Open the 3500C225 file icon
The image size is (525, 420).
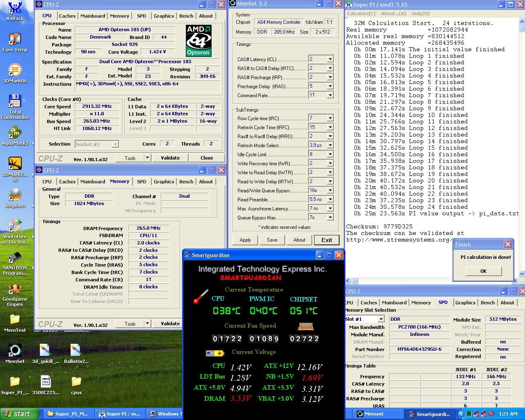(45, 385)
